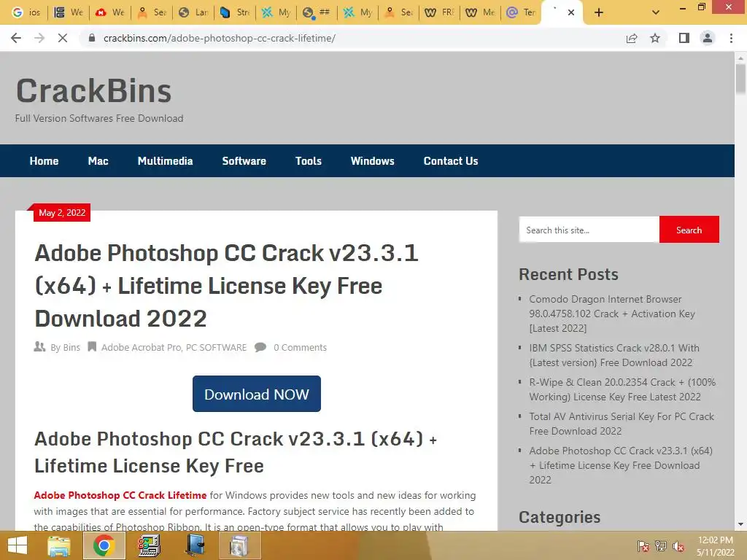Open the author link 'Bins'
This screenshot has height=560, width=747.
pos(71,347)
